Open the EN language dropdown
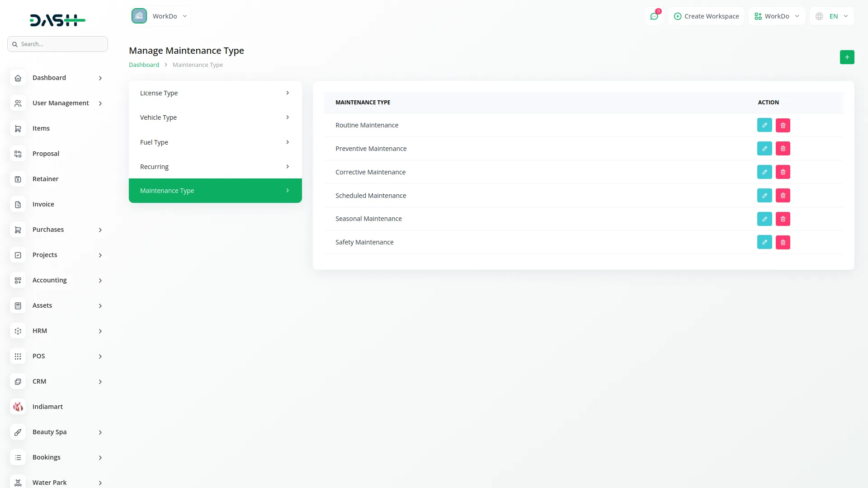This screenshot has width=868, height=488. coord(832,16)
